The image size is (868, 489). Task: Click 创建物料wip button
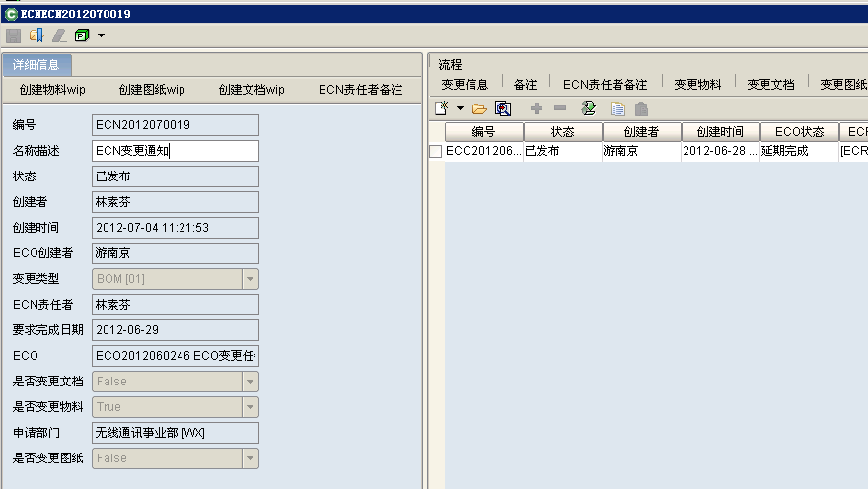click(x=52, y=90)
